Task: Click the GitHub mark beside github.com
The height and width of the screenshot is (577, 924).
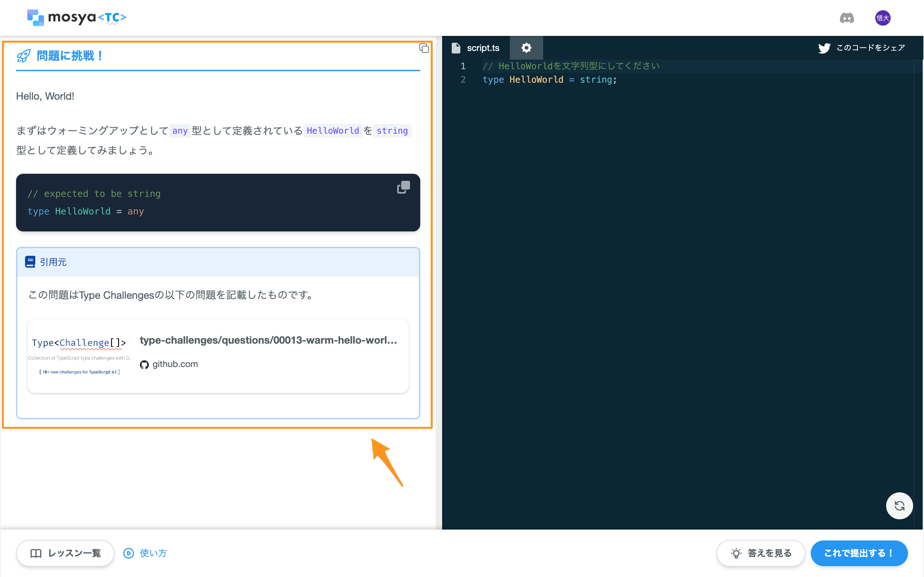Action: (144, 364)
